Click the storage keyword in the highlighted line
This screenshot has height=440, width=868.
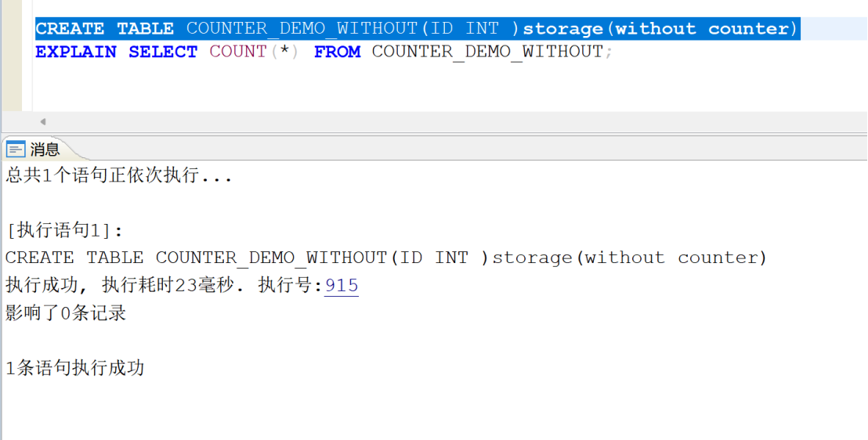(x=561, y=29)
